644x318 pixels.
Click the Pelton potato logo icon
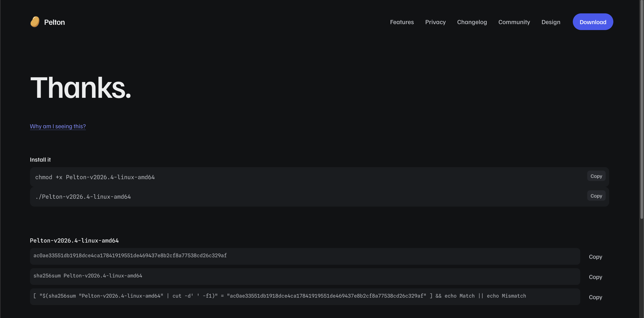coord(35,22)
